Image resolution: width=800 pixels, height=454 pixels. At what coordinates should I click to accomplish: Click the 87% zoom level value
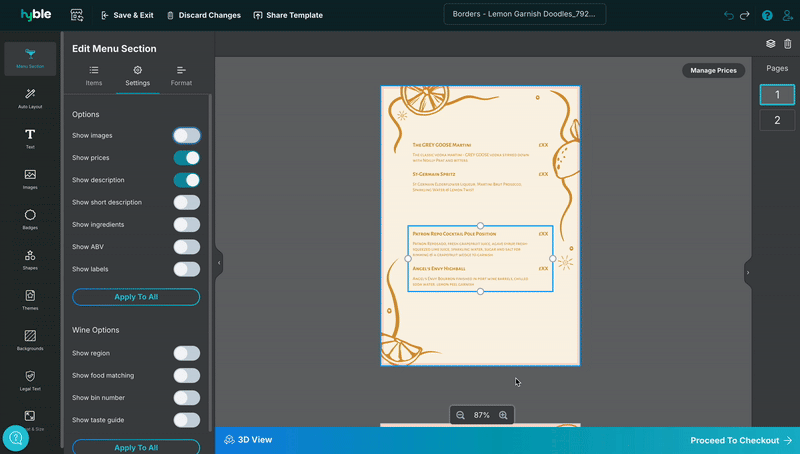click(482, 415)
